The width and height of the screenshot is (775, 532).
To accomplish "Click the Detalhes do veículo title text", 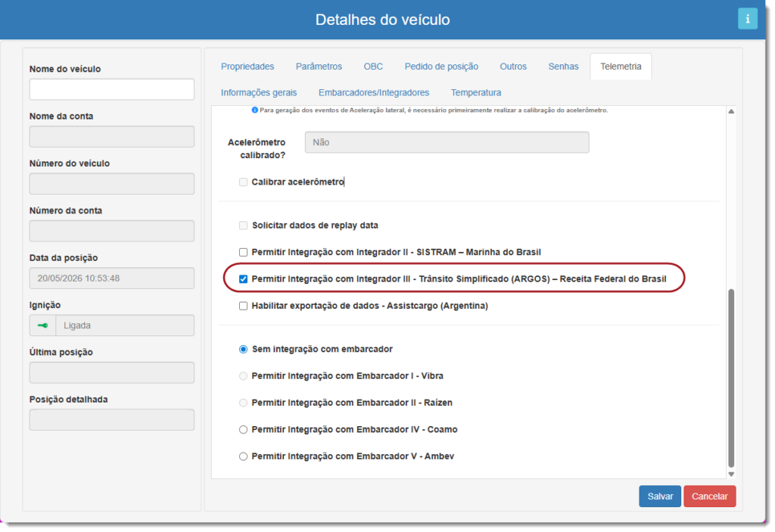I will tap(382, 20).
